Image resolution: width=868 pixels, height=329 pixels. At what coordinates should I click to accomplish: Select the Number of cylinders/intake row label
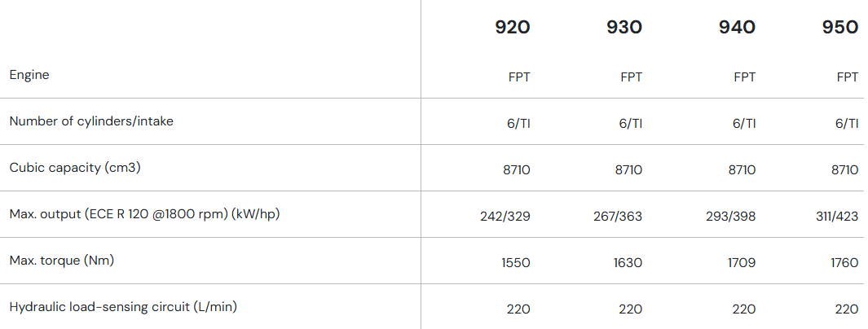[91, 121]
